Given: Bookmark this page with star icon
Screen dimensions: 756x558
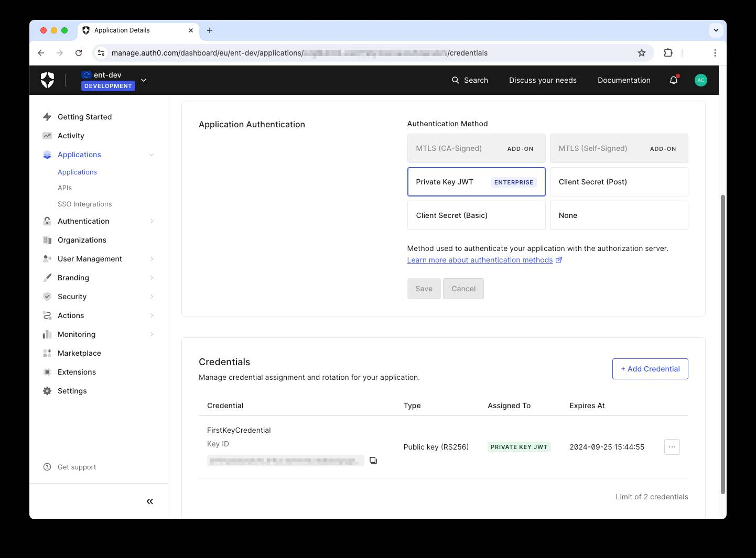Looking at the screenshot, I should point(642,53).
